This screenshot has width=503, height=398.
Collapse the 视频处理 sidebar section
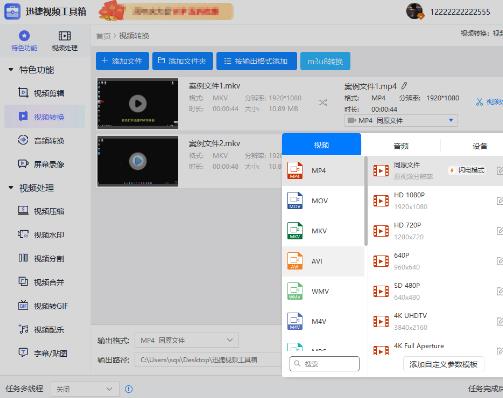11,188
